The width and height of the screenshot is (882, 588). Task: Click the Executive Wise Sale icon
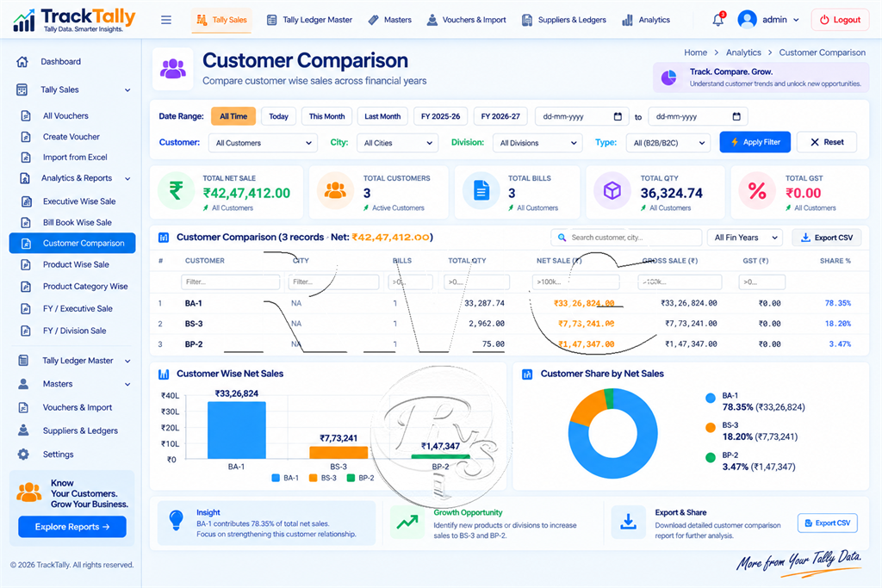tap(26, 201)
